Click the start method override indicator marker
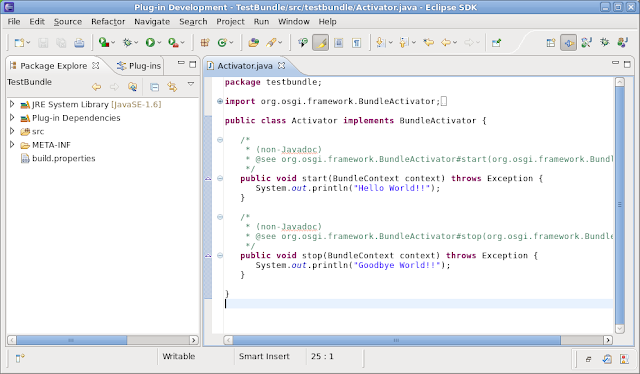This screenshot has height=374, width=640. (208, 178)
